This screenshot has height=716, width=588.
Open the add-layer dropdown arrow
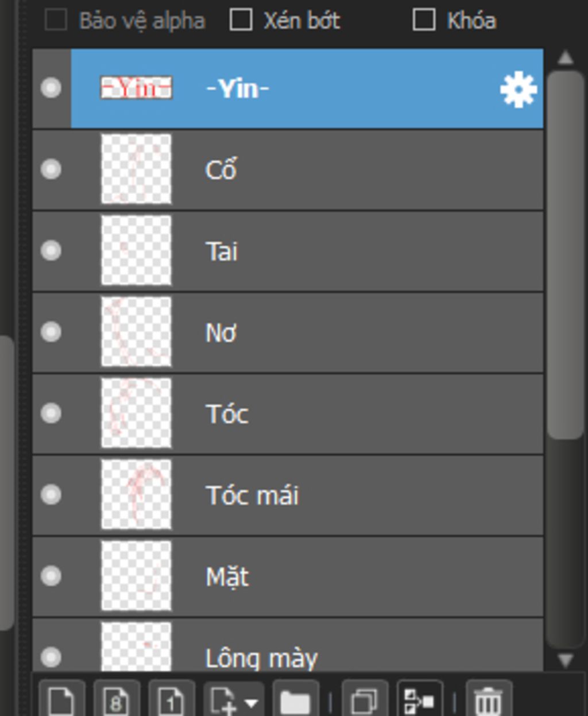point(251,703)
